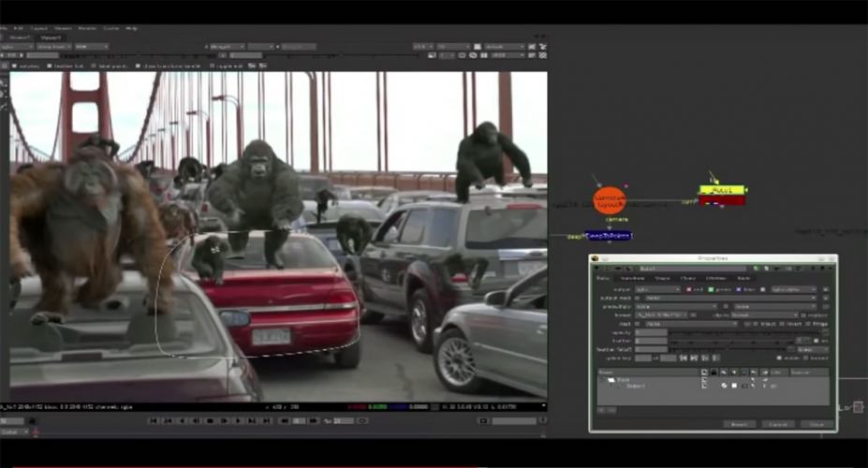Click the lock column icon in the shape list
This screenshot has height=468, width=868.
(714, 372)
